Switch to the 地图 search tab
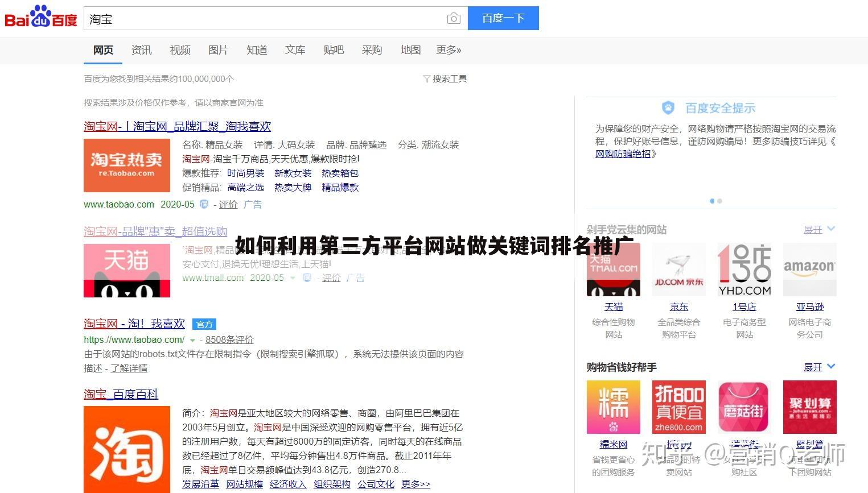This screenshot has width=868, height=493. (x=410, y=50)
